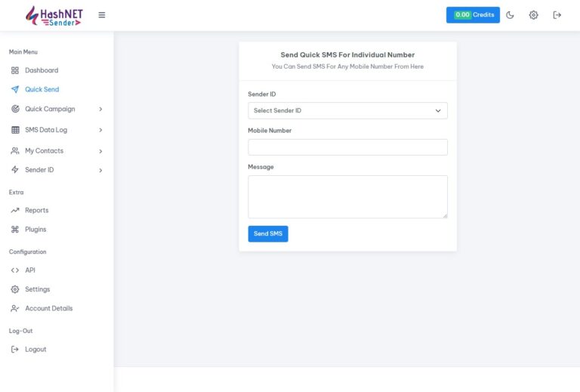The height and width of the screenshot is (392, 580).
Task: Click the Reports trend arrow icon
Action: coord(15,210)
